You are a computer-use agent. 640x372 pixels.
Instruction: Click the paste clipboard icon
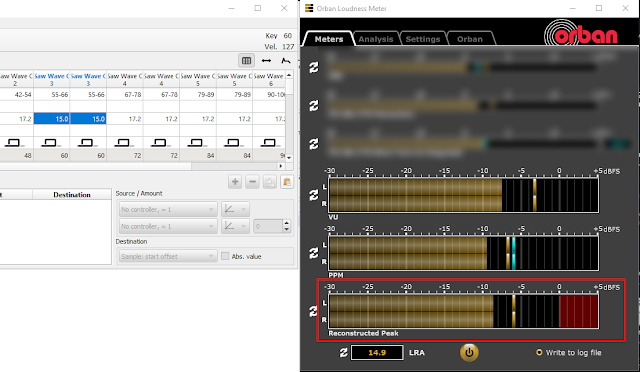coord(287,182)
